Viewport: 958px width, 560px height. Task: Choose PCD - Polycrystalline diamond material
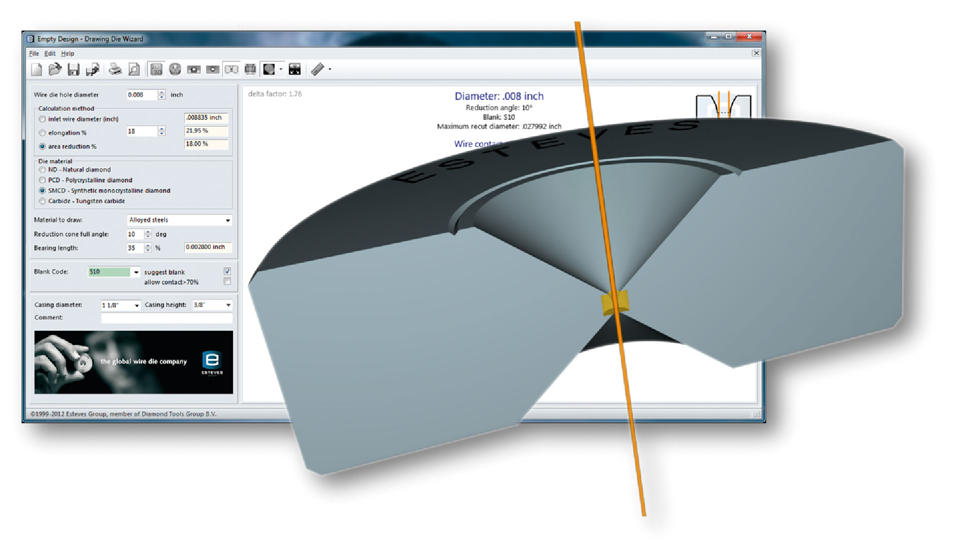(42, 180)
